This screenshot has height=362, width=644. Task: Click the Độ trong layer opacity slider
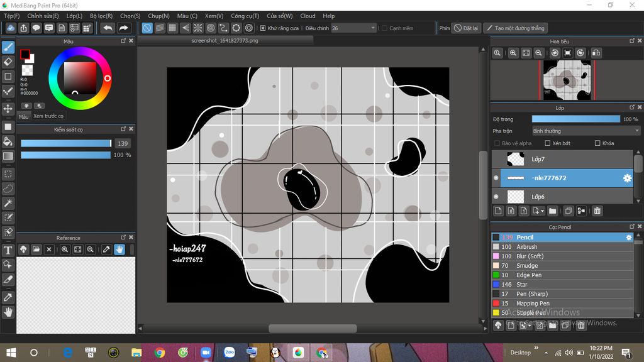coord(576,119)
